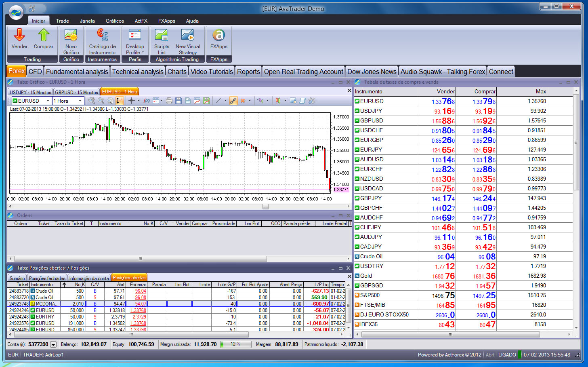Expand the crosshair tool dropdown arrow
This screenshot has width=588, height=367.
coord(139,101)
